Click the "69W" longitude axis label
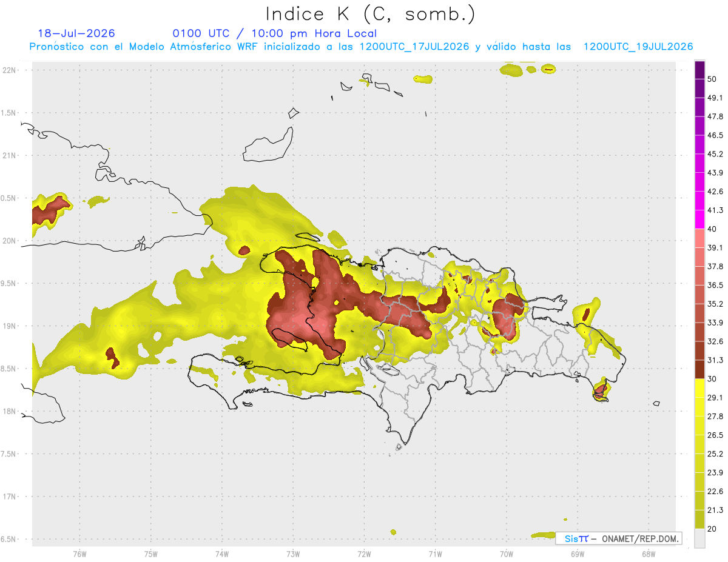Viewport: 728px width, 562px height. [578, 554]
